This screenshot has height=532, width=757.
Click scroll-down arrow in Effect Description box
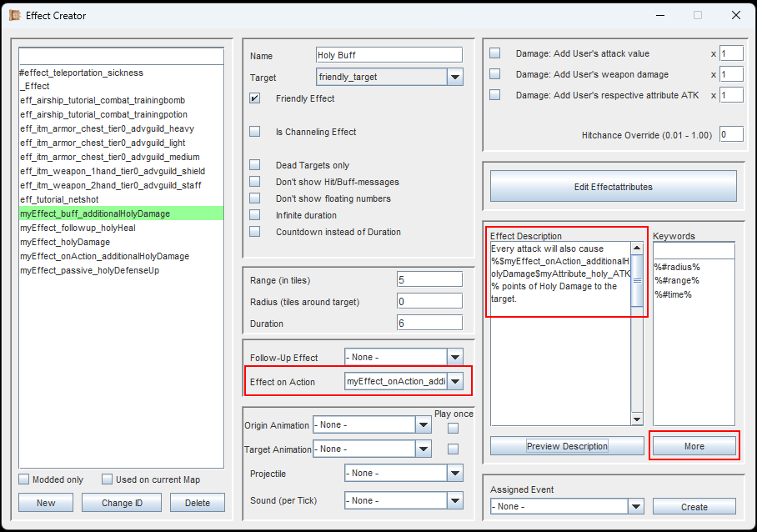[x=637, y=419]
